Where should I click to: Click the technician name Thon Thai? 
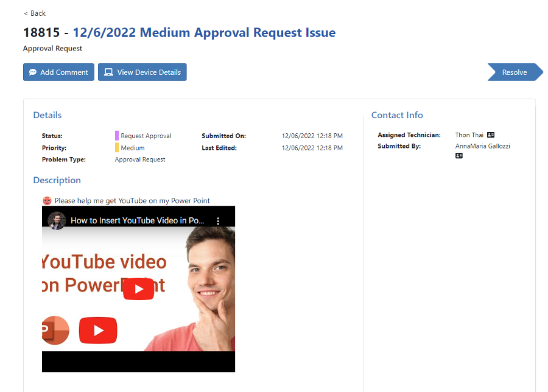click(x=469, y=135)
